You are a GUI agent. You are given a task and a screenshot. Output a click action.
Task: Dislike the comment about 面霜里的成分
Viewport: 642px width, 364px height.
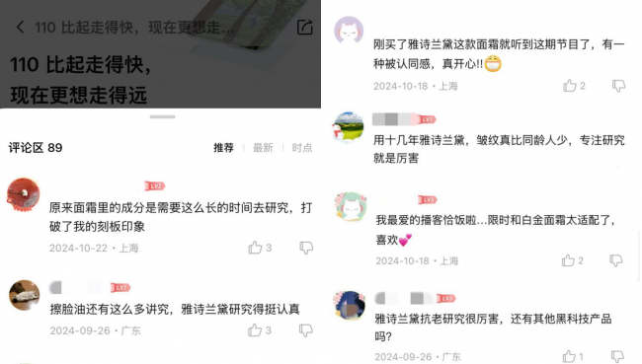[x=306, y=248]
